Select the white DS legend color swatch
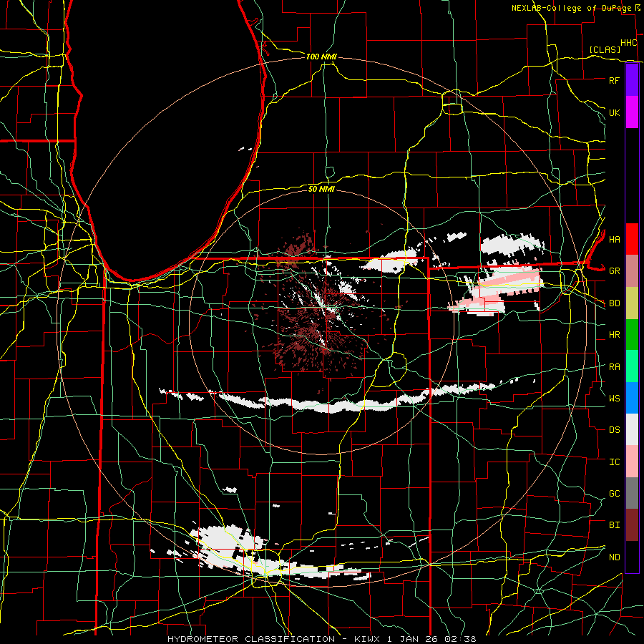Image resolution: width=644 pixels, height=644 pixels. tap(632, 429)
